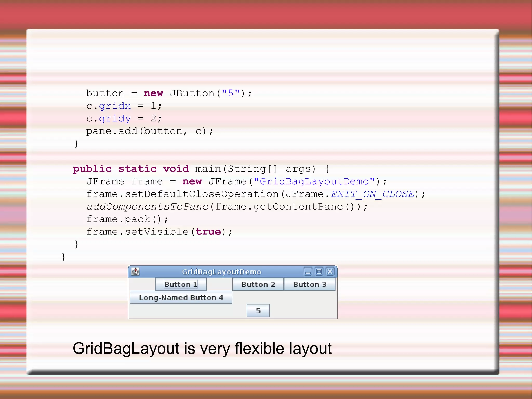Click the Java icon in demo title bar
532x399 pixels.
(x=135, y=272)
